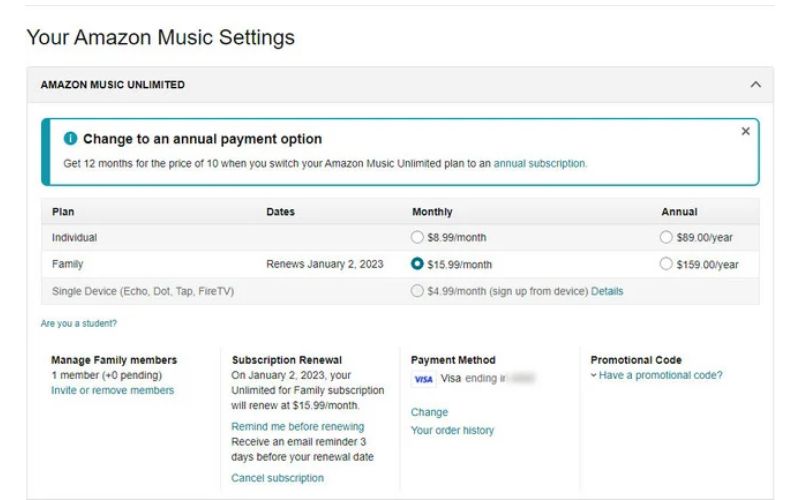Select Family $15.99/month radio button
This screenshot has height=500, width=800.
pos(418,265)
